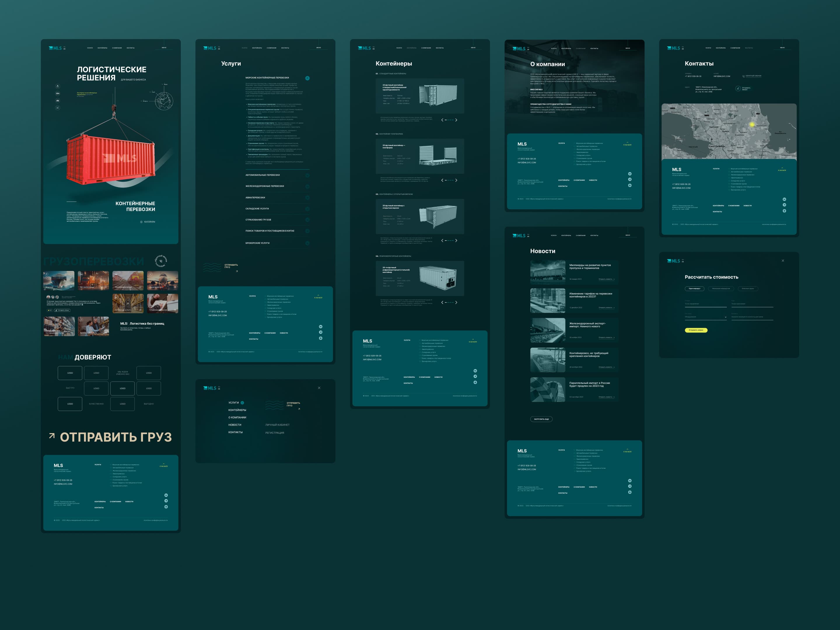Screen dimensions: 840x630
Task: Click the ship icon on the home page sidebar
Action: coord(57,86)
